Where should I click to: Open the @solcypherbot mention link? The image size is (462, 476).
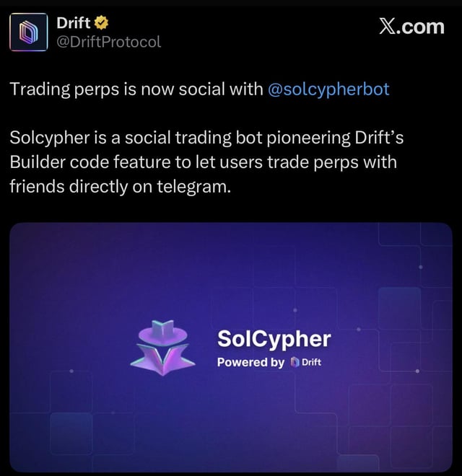tap(328, 89)
